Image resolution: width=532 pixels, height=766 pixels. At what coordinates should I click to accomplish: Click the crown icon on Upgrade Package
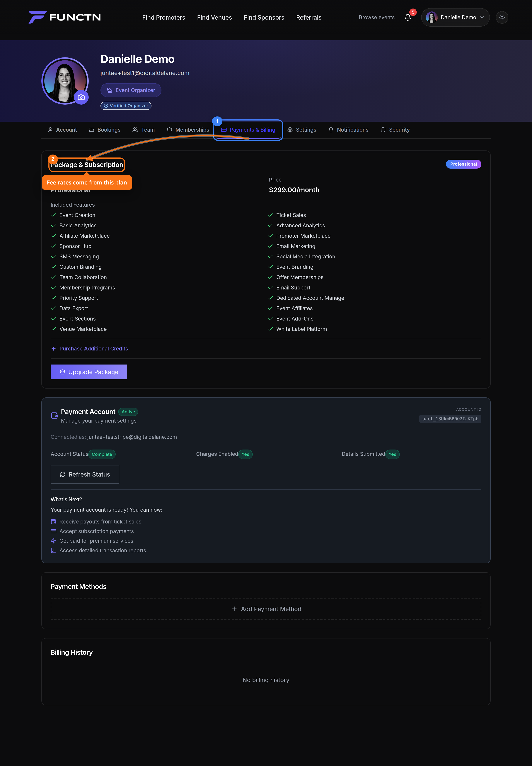tap(62, 372)
